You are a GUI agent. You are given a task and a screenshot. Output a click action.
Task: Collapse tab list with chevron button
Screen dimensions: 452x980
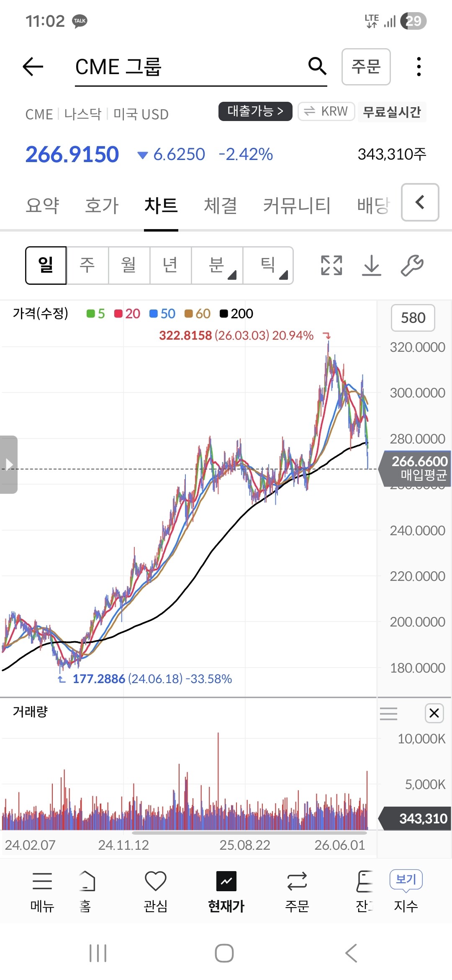coord(420,202)
